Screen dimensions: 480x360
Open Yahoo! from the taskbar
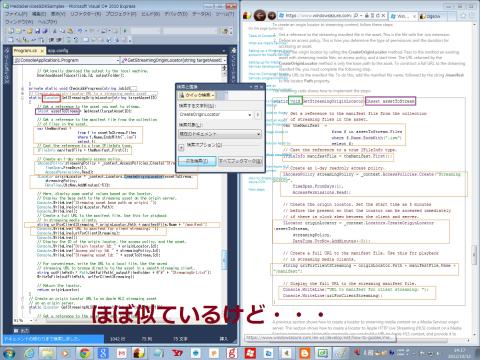pos(177,353)
